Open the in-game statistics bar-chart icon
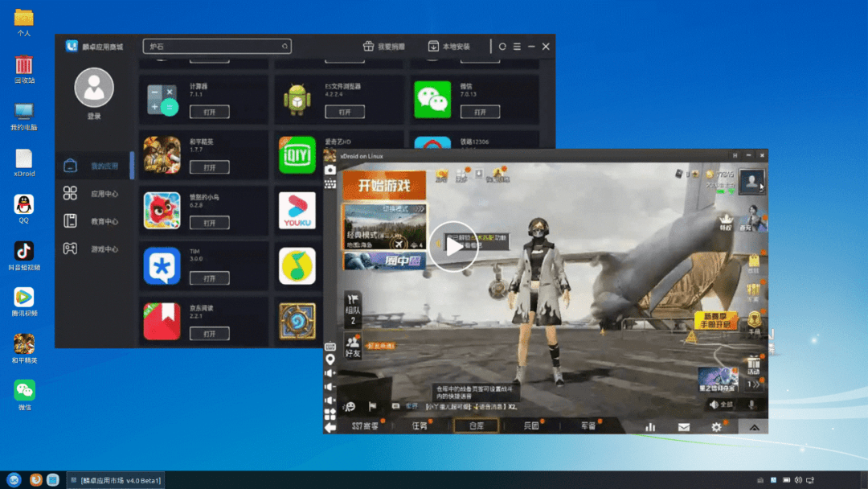Image resolution: width=868 pixels, height=489 pixels. [650, 427]
